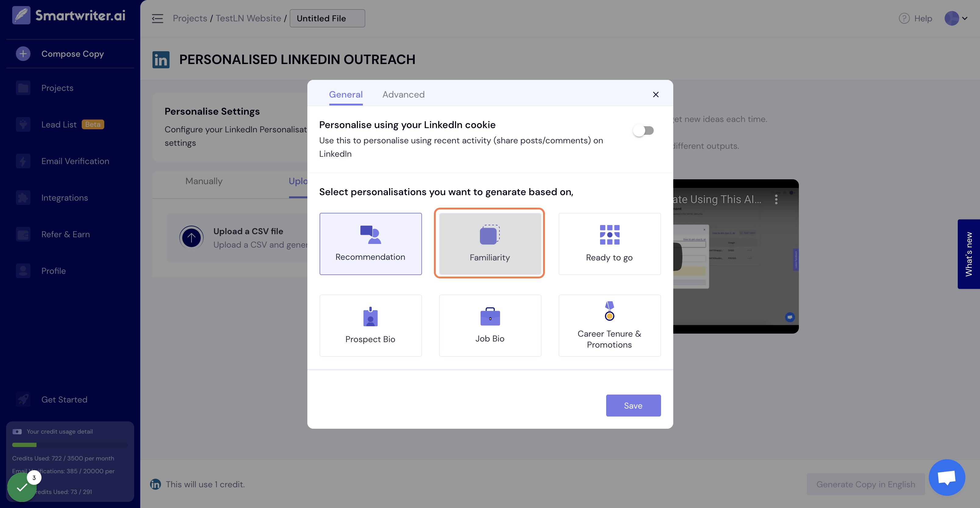980x508 pixels.
Task: Click the Projects folder icon
Action: (x=23, y=88)
